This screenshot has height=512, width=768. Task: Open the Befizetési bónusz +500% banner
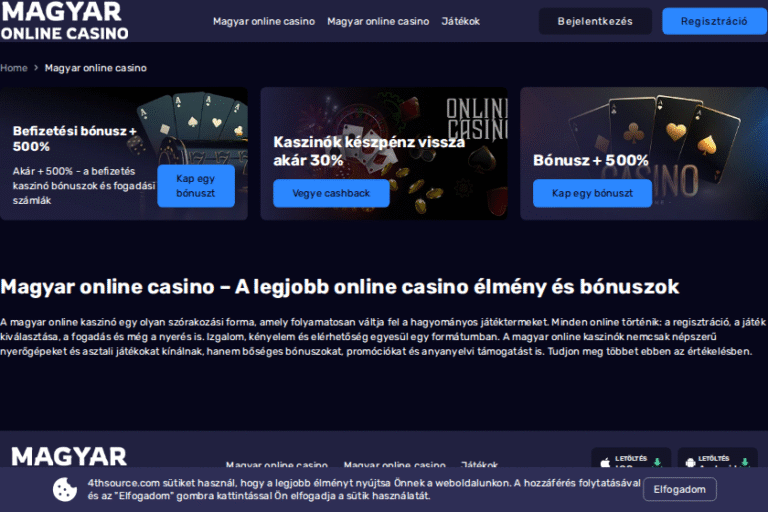123,153
